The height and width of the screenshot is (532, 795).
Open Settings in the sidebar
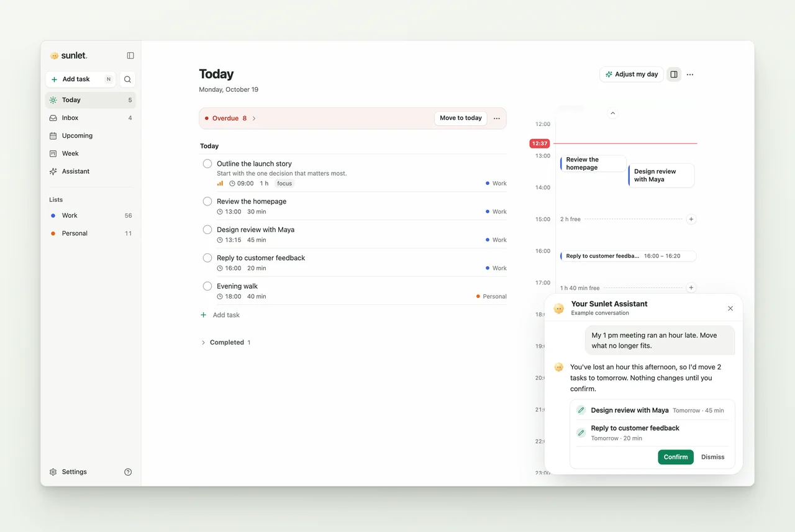(68, 472)
